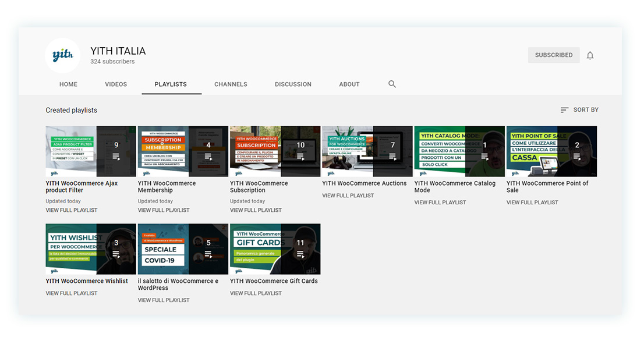Click the YITH channel avatar logo
644x348 pixels.
(63, 55)
